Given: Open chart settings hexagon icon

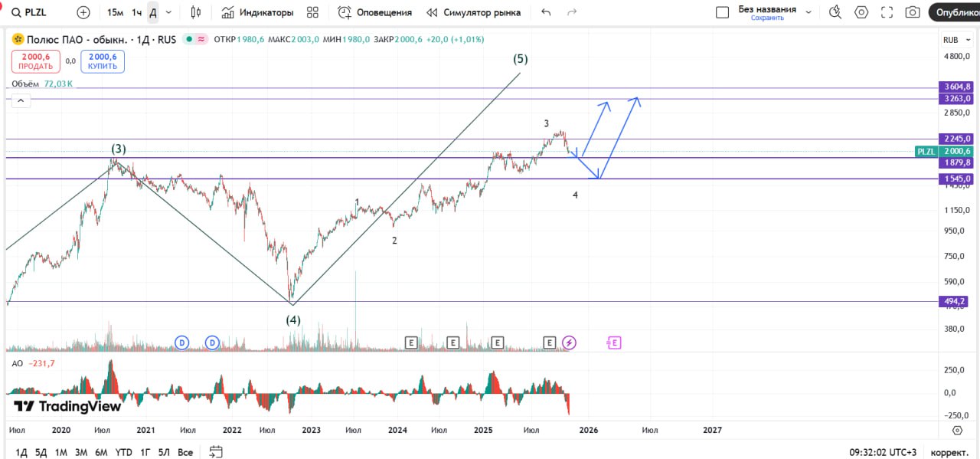Looking at the screenshot, I should [x=861, y=12].
